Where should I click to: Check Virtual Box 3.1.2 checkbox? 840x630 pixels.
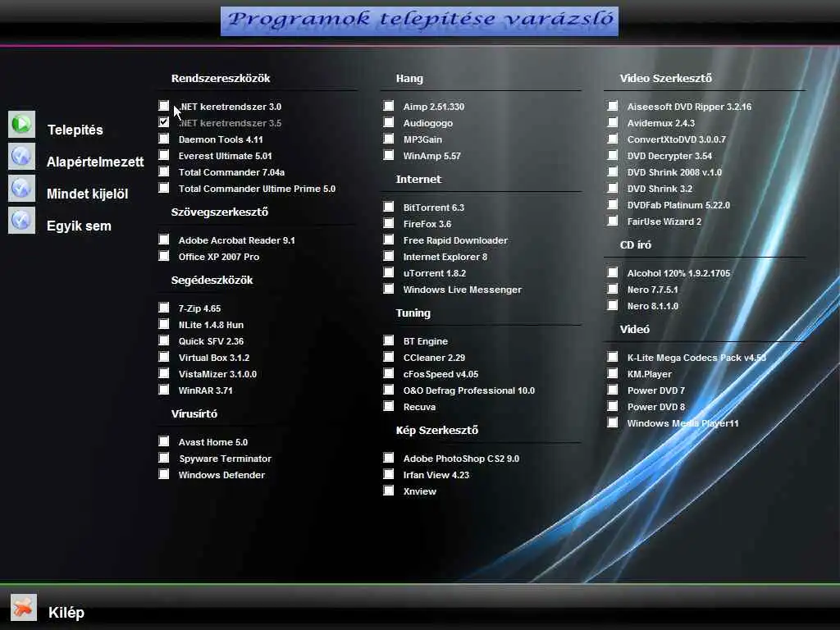[164, 357]
